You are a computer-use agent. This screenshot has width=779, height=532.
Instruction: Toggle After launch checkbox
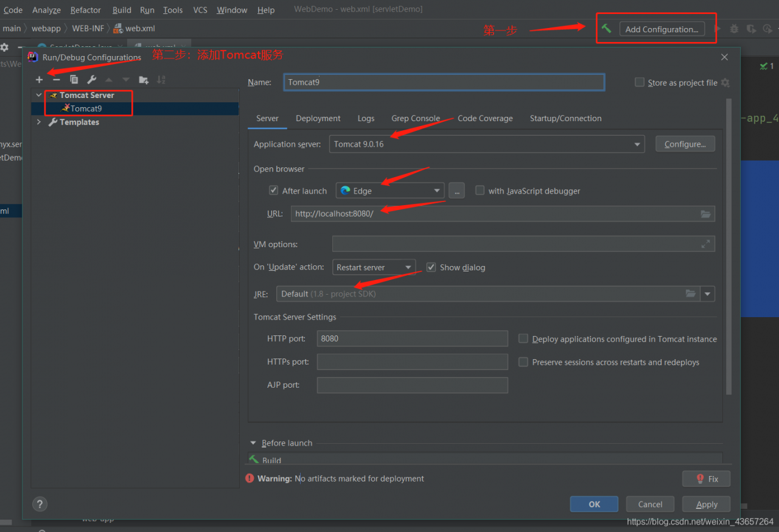point(274,191)
